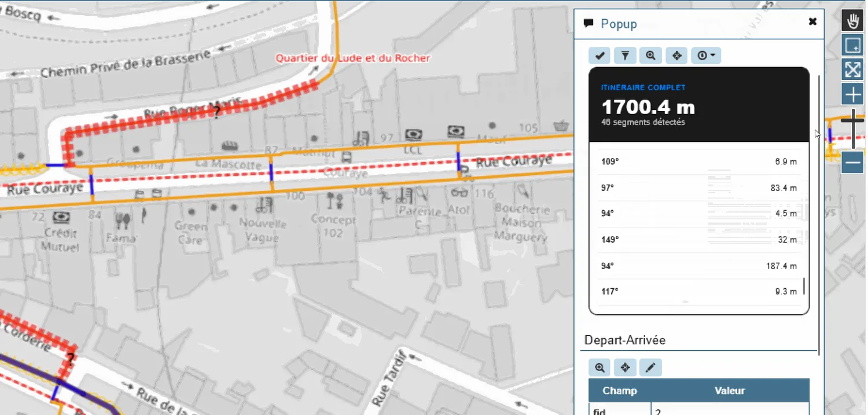Select the 109° 6.9 m segment row
The height and width of the screenshot is (415, 868).
pyautogui.click(x=699, y=161)
